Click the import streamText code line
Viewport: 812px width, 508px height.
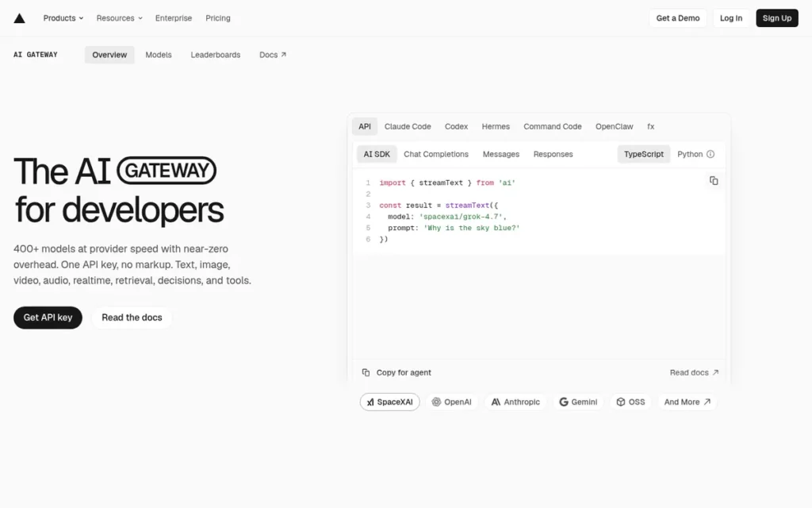pyautogui.click(x=447, y=183)
